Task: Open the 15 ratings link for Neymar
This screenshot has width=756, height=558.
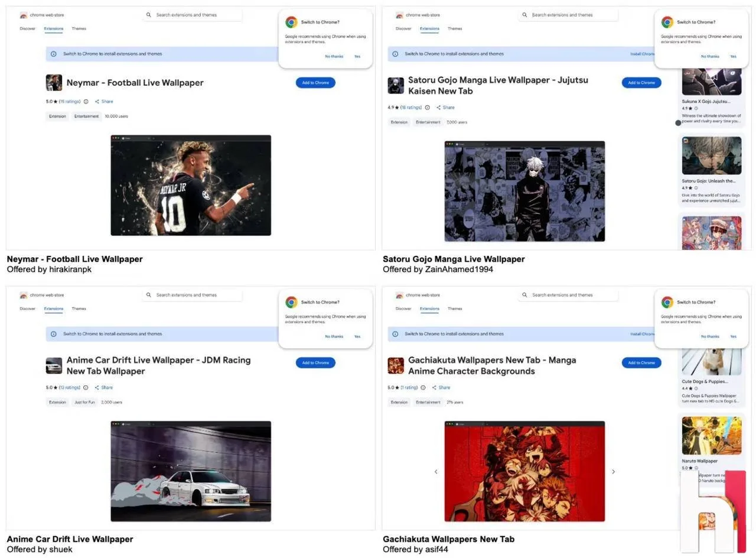Action: point(70,102)
